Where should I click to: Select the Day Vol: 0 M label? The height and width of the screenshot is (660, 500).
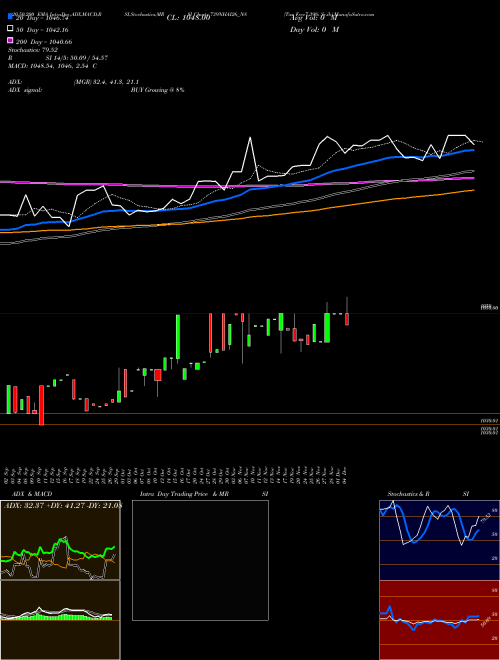coord(314,29)
